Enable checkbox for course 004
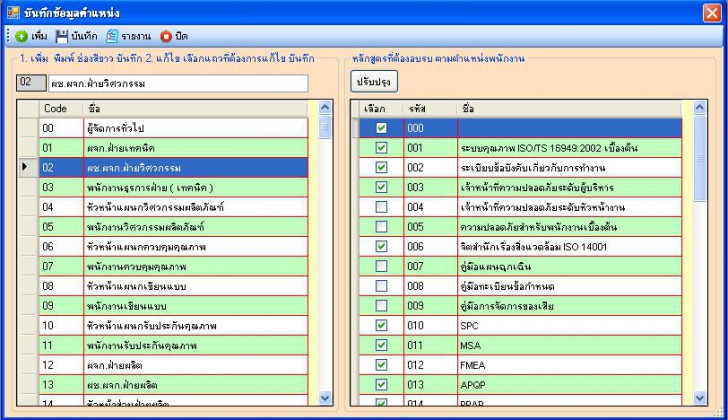Image resolution: width=728 pixels, height=420 pixels. tap(381, 207)
